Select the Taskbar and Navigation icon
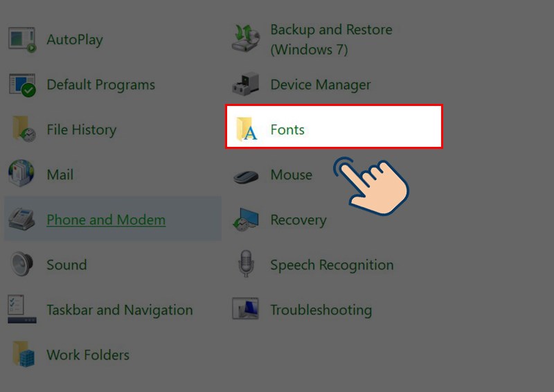Image resolution: width=554 pixels, height=392 pixels. click(22, 310)
